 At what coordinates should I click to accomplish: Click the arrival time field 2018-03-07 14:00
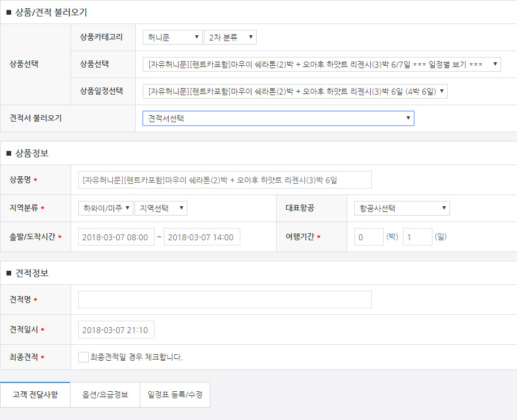202,237
